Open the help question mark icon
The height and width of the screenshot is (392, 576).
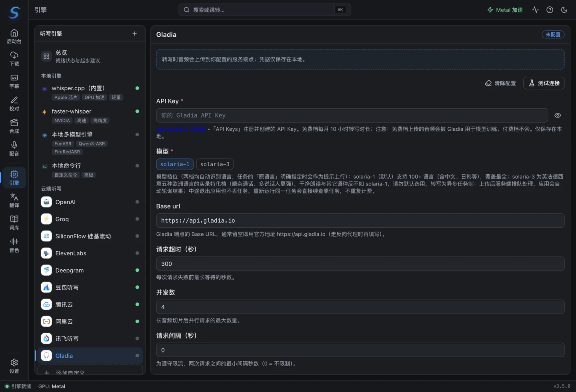[x=550, y=10]
